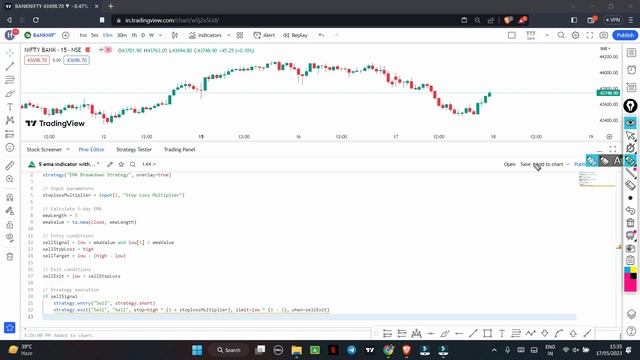The image size is (640, 360).
Task: Expand the price scale currency dropdown
Action: (x=605, y=49)
